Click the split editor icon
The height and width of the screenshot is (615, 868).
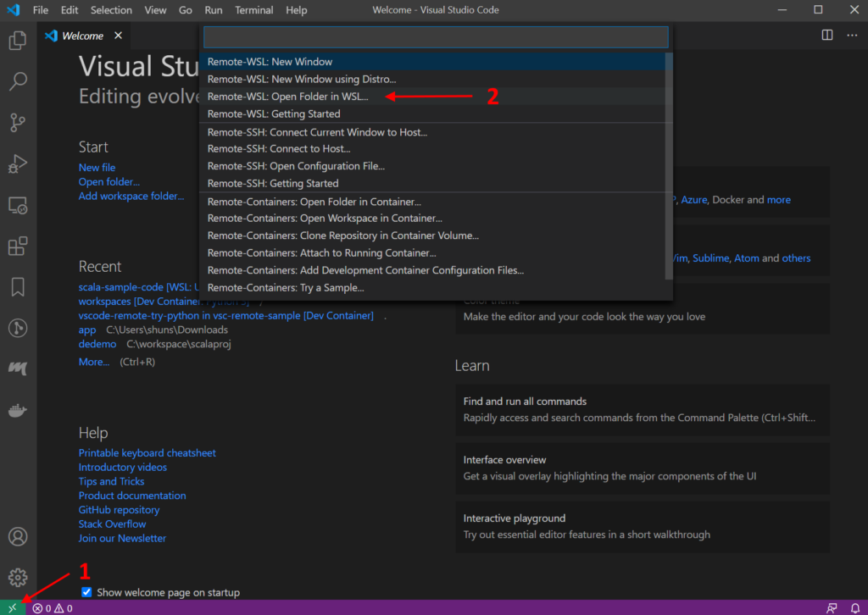(x=827, y=35)
